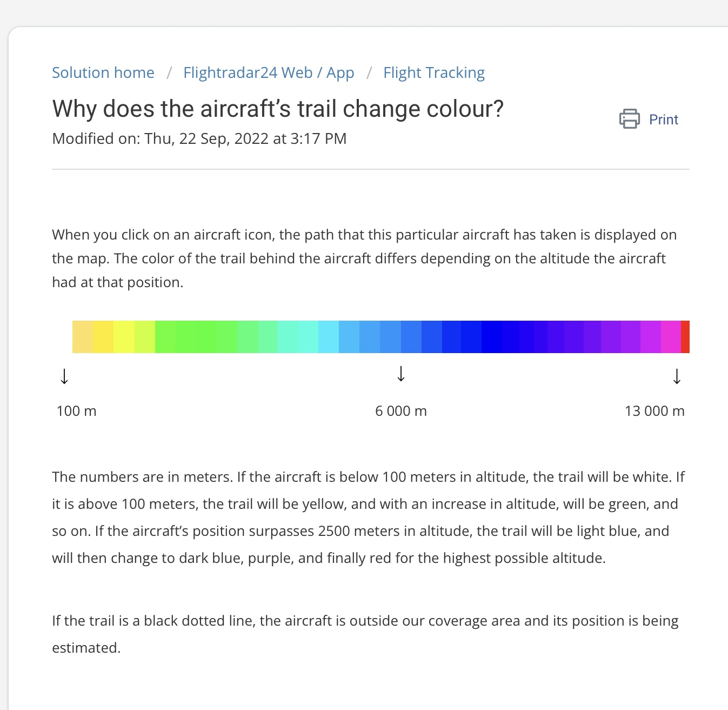Click the 100 m altitude label
The height and width of the screenshot is (710, 728).
pyautogui.click(x=76, y=411)
